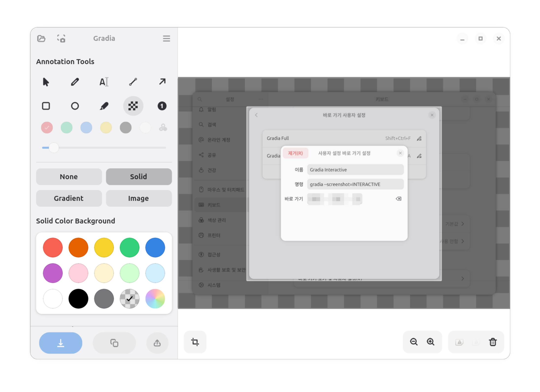The image size is (540, 392).
Task: Choose the Solid background mode
Action: (139, 177)
